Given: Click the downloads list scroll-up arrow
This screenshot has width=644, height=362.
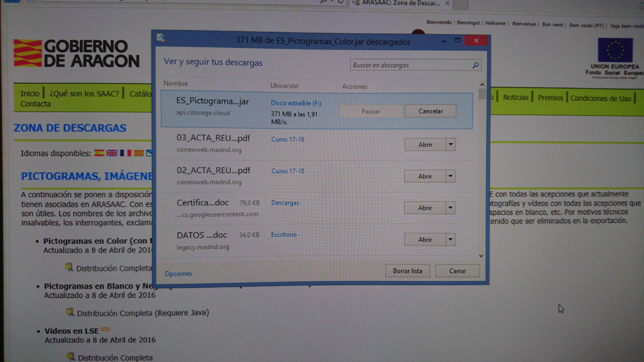Looking at the screenshot, I should pos(482,85).
